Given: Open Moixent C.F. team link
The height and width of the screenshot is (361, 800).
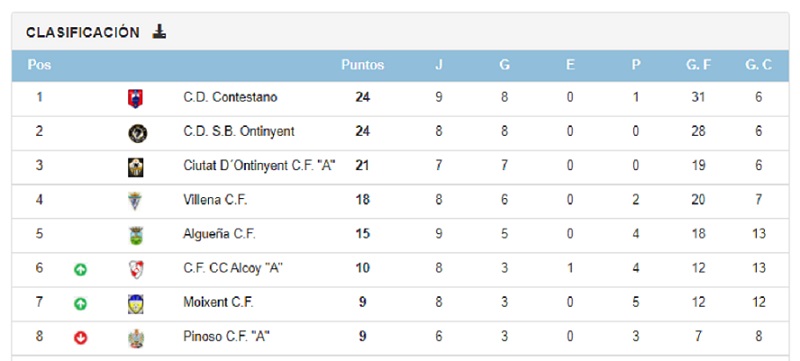Looking at the screenshot, I should pos(218,302).
